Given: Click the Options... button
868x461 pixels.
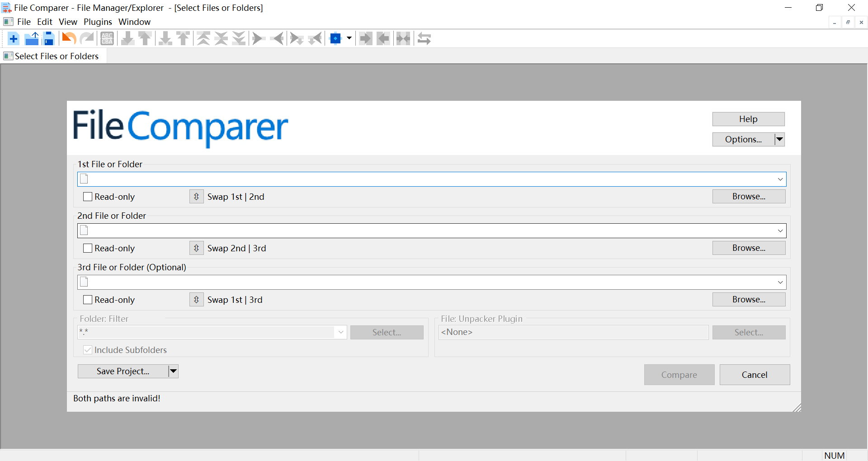Looking at the screenshot, I should (x=743, y=139).
